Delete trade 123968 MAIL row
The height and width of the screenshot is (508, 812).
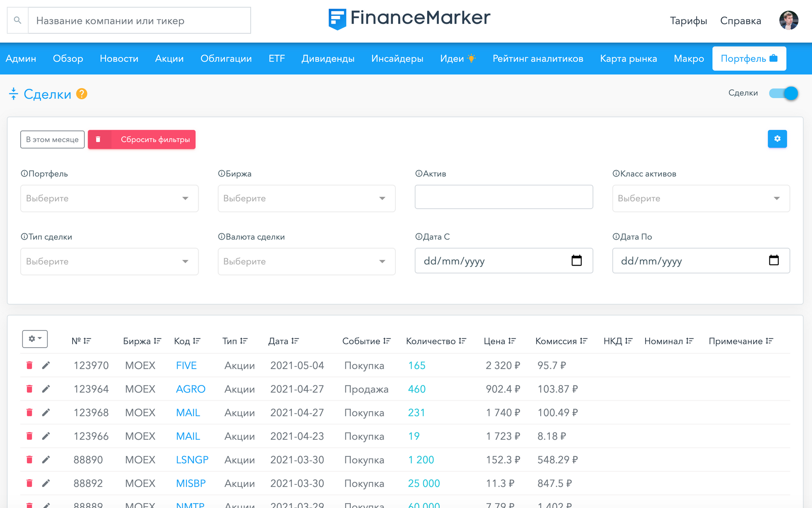29,412
